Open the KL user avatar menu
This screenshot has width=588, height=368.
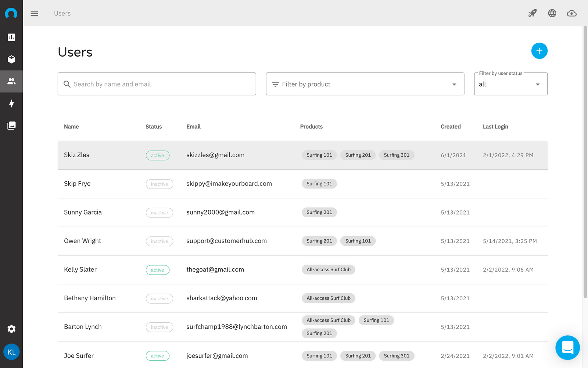pos(11,352)
